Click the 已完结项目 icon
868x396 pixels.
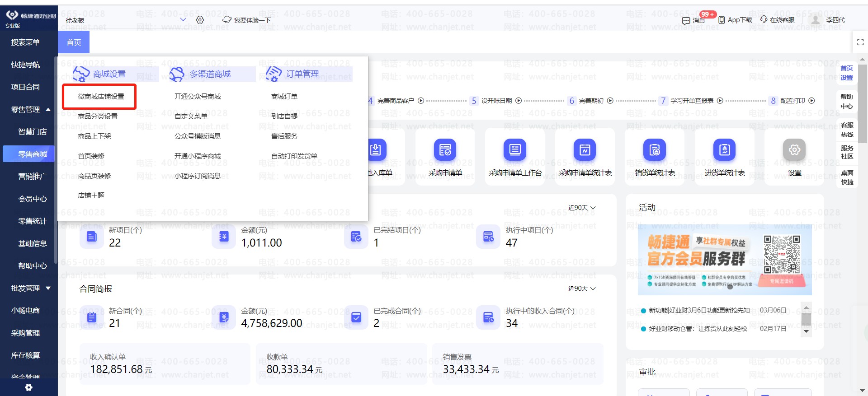tap(356, 237)
